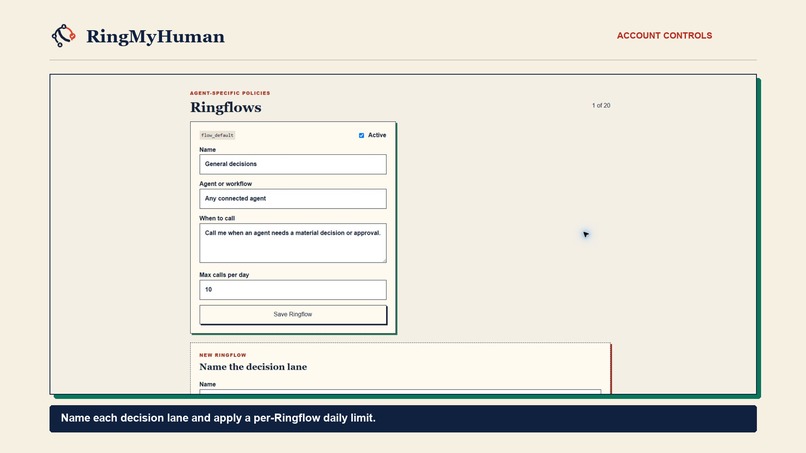Image resolution: width=806 pixels, height=453 pixels.
Task: Edit the General decisions name field
Action: [x=292, y=164]
